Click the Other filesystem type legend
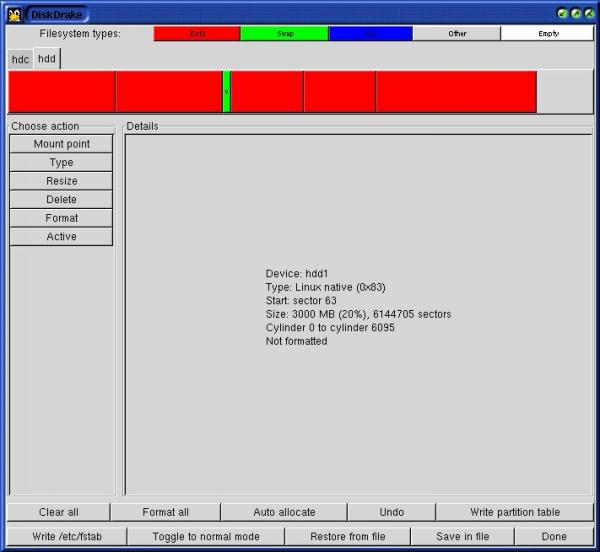Image resolution: width=600 pixels, height=552 pixels. [457, 33]
